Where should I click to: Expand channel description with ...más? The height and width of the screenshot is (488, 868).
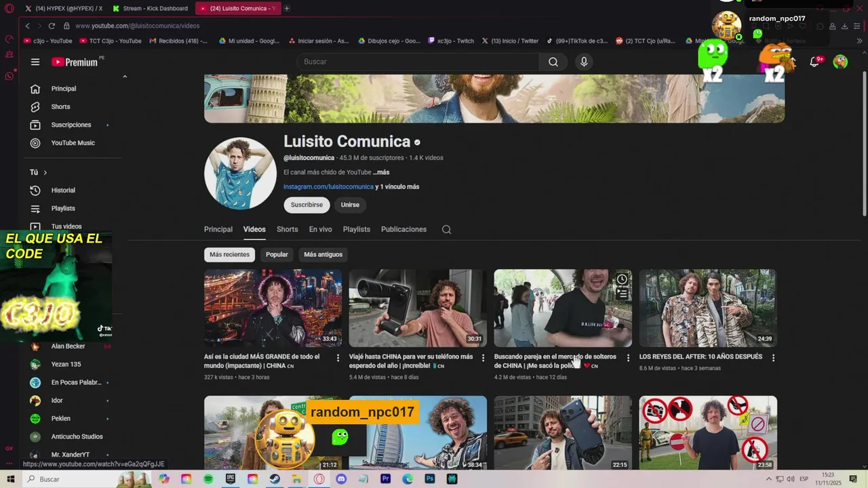381,172
